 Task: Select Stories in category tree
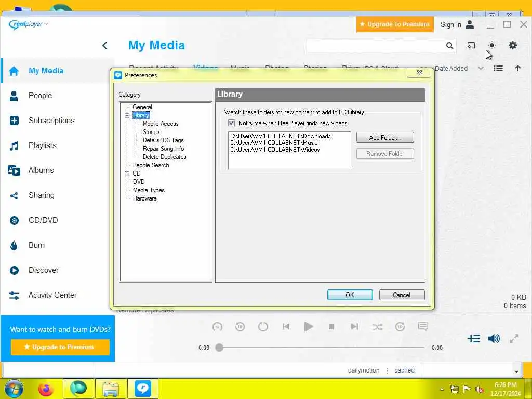(x=151, y=132)
